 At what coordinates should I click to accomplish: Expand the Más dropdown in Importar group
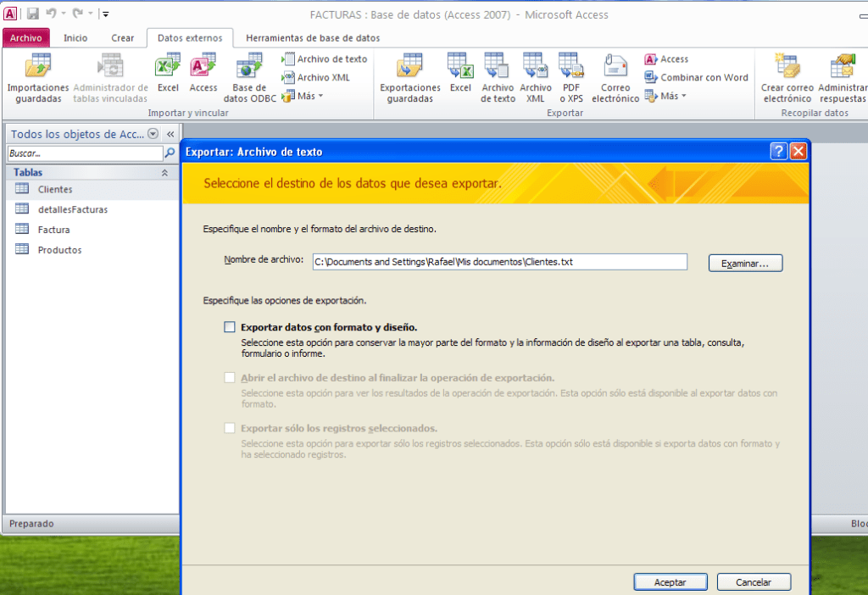coord(303,96)
